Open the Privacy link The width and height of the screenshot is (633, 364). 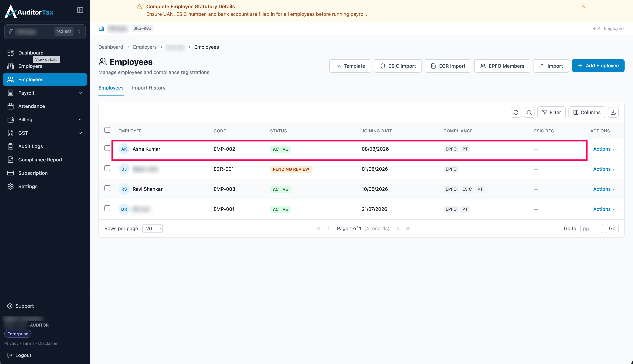11,343
